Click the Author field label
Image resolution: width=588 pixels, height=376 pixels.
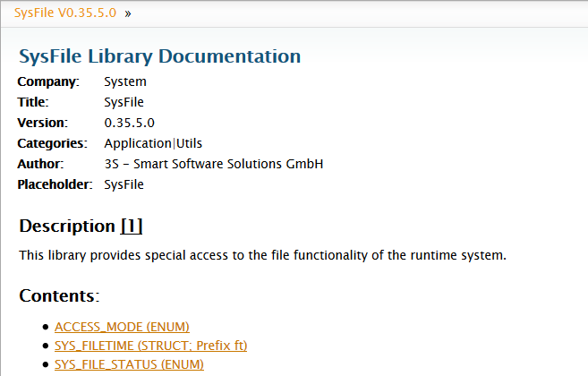(x=40, y=164)
